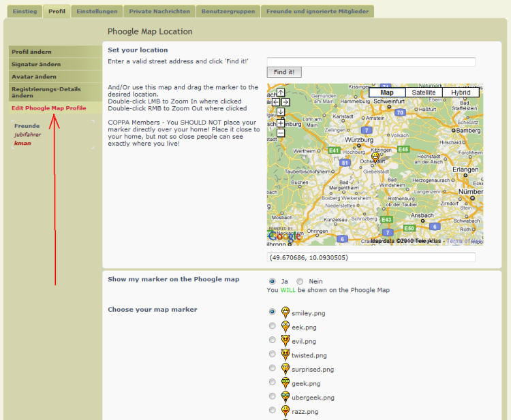Click the coordinates text field below map
Image resolution: width=511 pixels, height=420 pixels.
[x=371, y=257]
